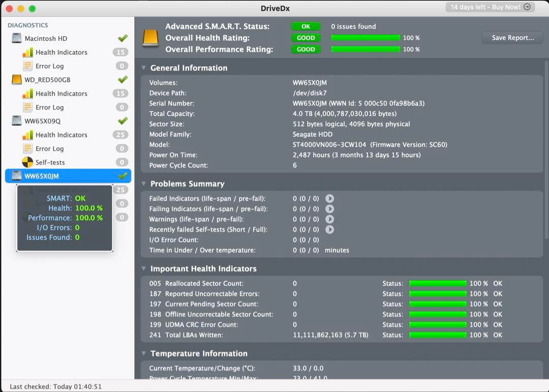
Task: Click the GOOD Overall Health Rating badge
Action: tap(306, 38)
